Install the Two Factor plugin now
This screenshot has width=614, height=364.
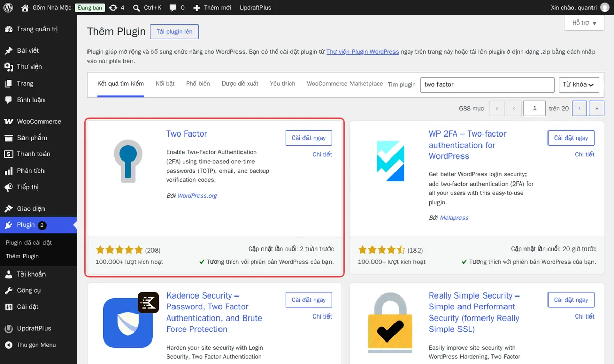(x=309, y=138)
